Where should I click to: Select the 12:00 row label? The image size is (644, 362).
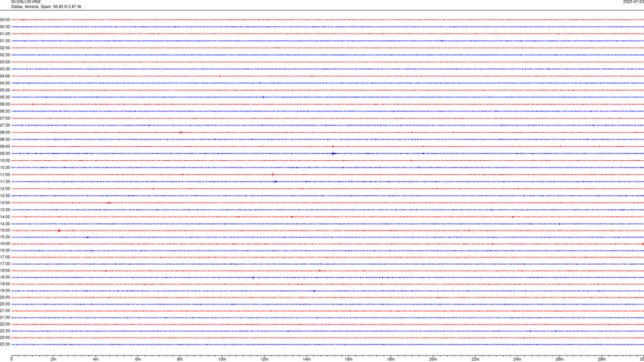pos(5,189)
